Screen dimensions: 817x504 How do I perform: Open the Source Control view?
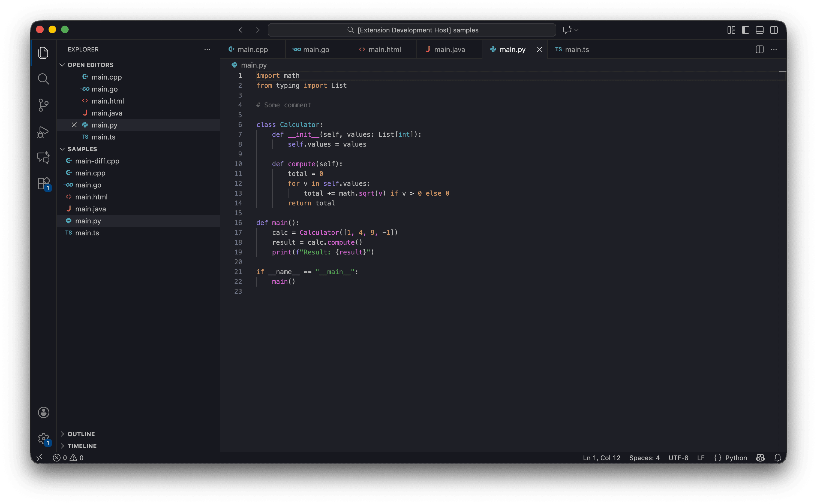click(x=43, y=105)
